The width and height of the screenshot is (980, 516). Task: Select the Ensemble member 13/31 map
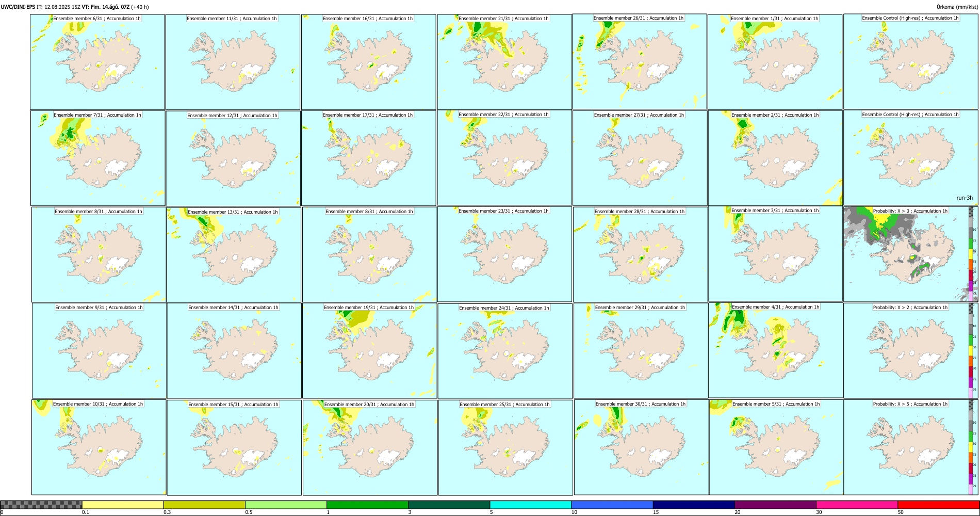[x=234, y=255]
